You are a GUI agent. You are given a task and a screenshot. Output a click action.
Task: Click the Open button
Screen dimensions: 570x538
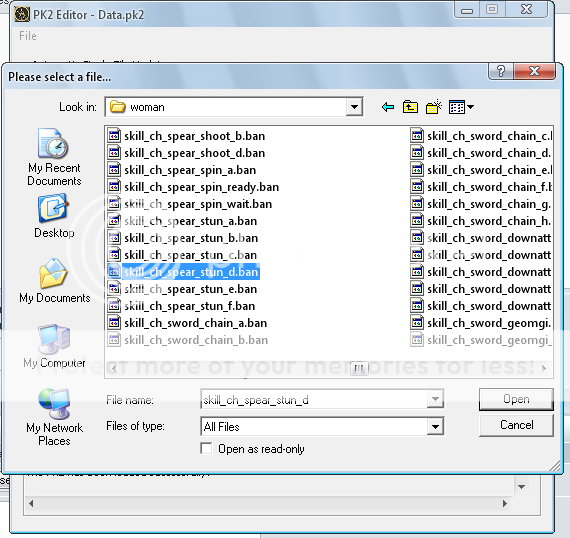click(516, 399)
